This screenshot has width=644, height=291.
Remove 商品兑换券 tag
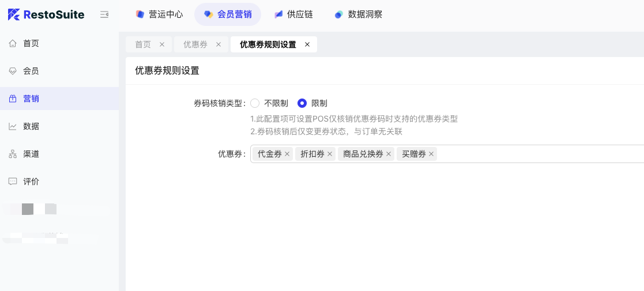pos(389,154)
